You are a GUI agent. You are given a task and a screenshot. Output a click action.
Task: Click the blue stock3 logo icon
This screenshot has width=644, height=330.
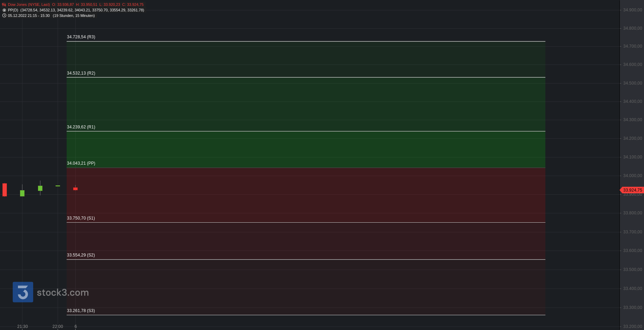(x=23, y=292)
